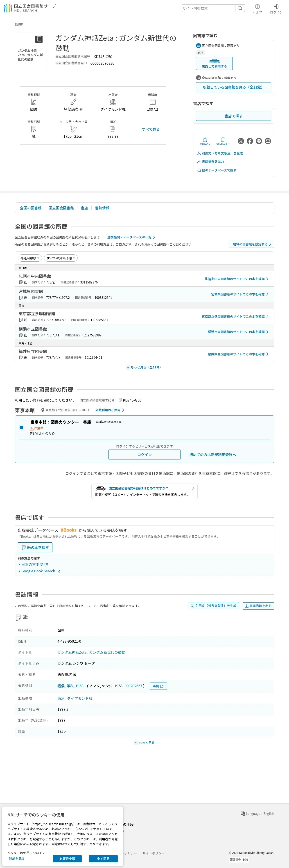Viewport: 289px width, 868px height.
Task: Open 宮城県図書館 site link
Action: point(239,294)
